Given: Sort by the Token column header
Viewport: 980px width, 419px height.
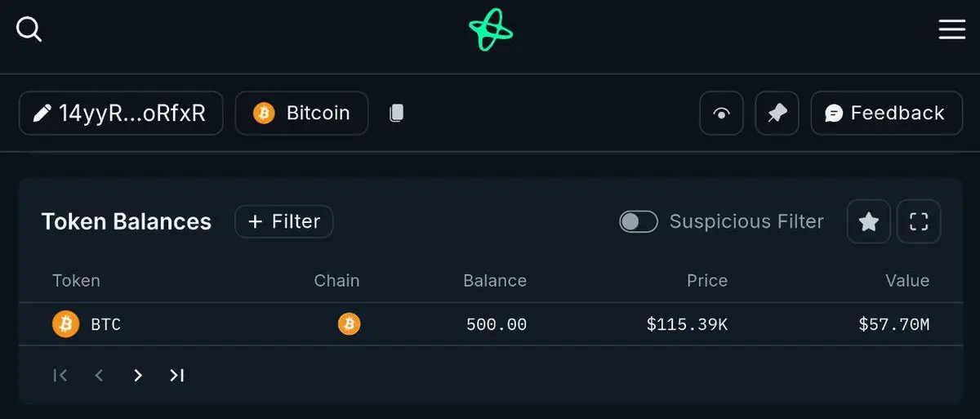Looking at the screenshot, I should (76, 281).
